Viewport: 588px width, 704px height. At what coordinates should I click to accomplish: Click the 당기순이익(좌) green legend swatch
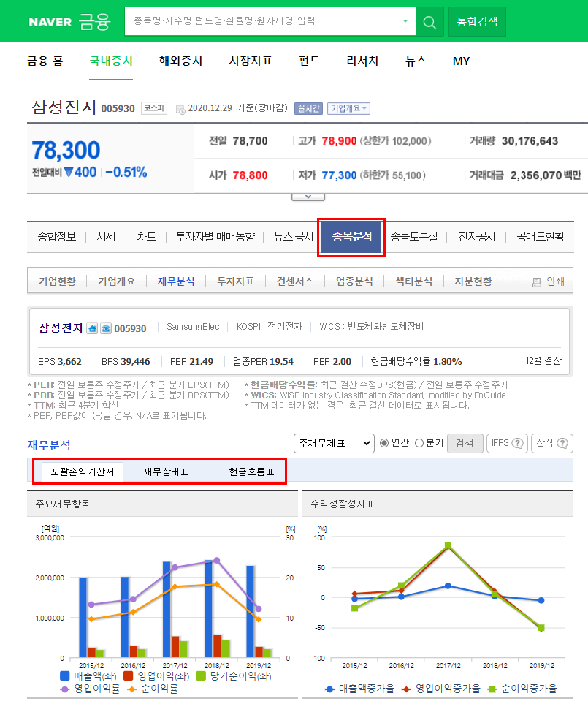(x=200, y=675)
